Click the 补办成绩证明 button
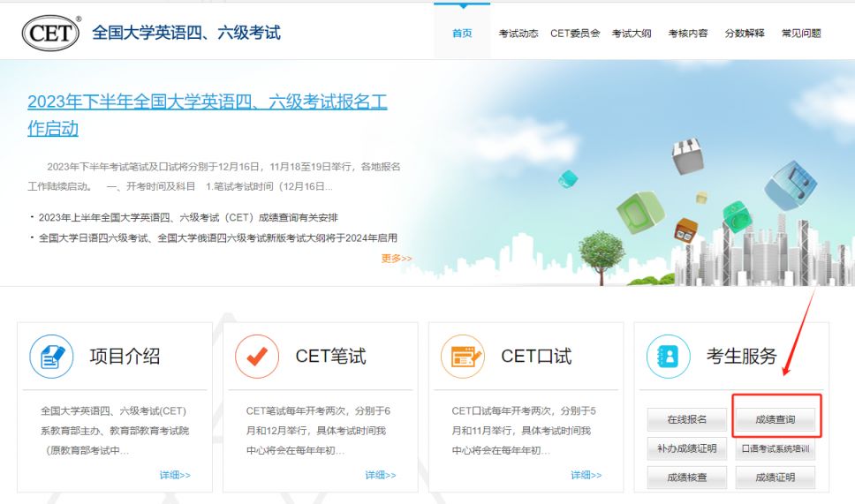 pos(687,448)
